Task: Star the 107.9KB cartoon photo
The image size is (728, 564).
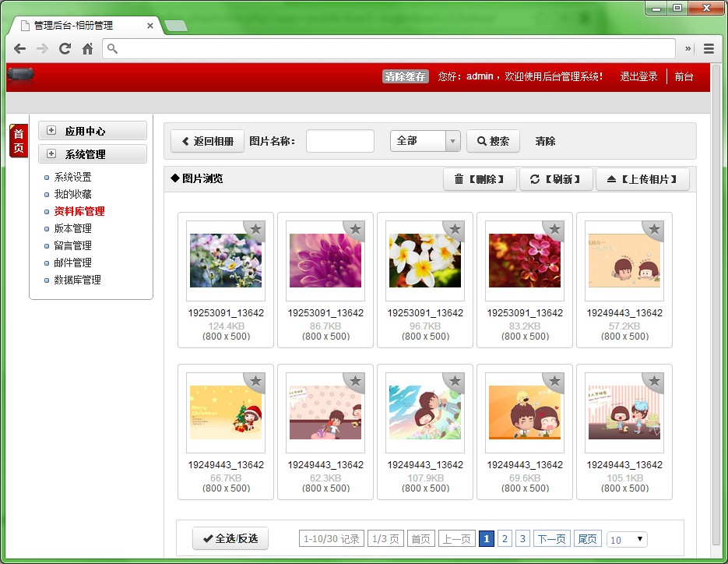Action: 455,381
